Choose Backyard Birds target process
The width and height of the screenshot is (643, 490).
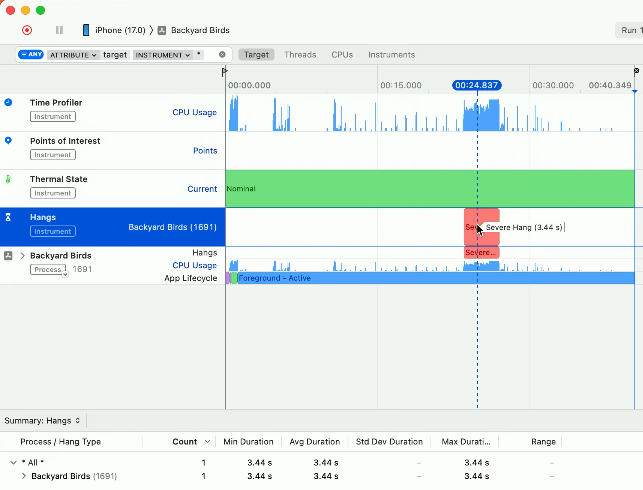[x=200, y=30]
